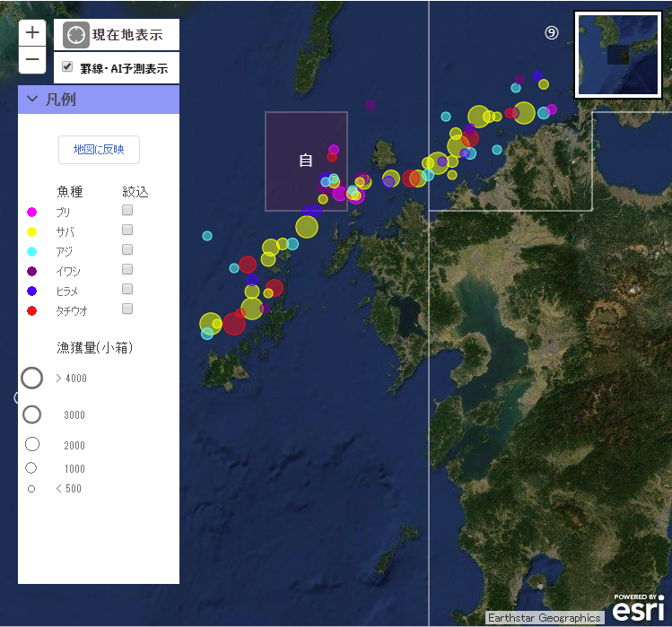Click the smallest <500 catch size circle

31,489
